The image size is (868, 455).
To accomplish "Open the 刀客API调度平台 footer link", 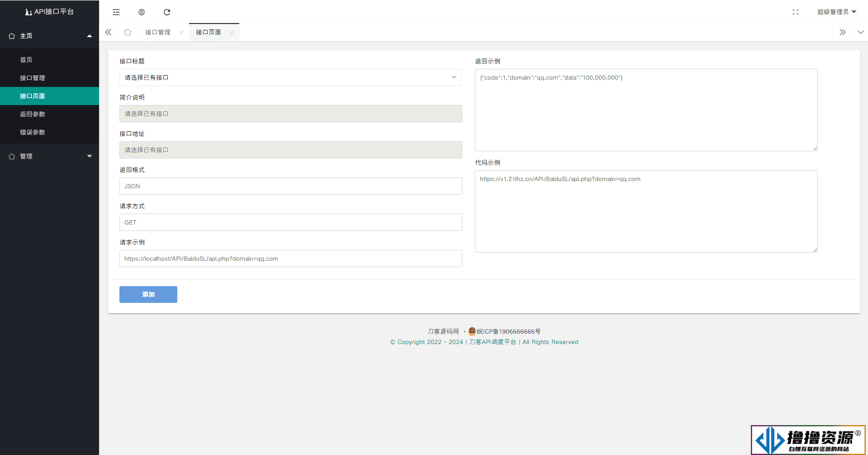I will click(493, 342).
